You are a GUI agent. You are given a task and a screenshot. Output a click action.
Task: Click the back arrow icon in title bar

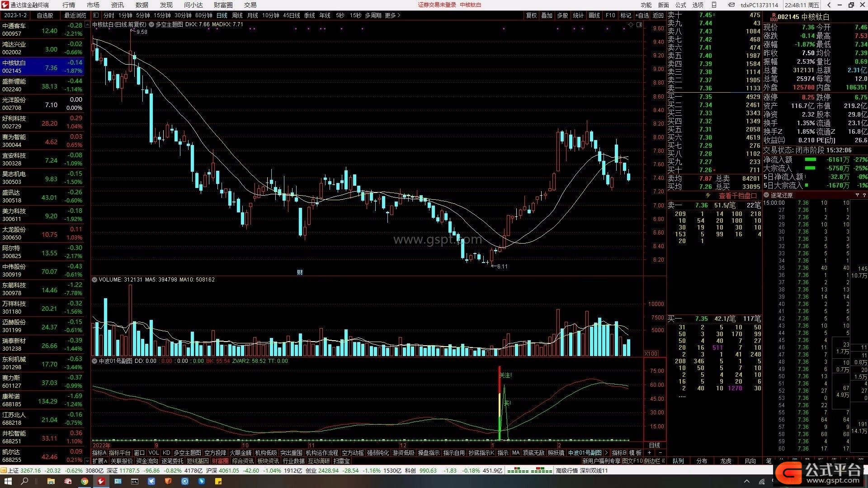click(x=829, y=5)
